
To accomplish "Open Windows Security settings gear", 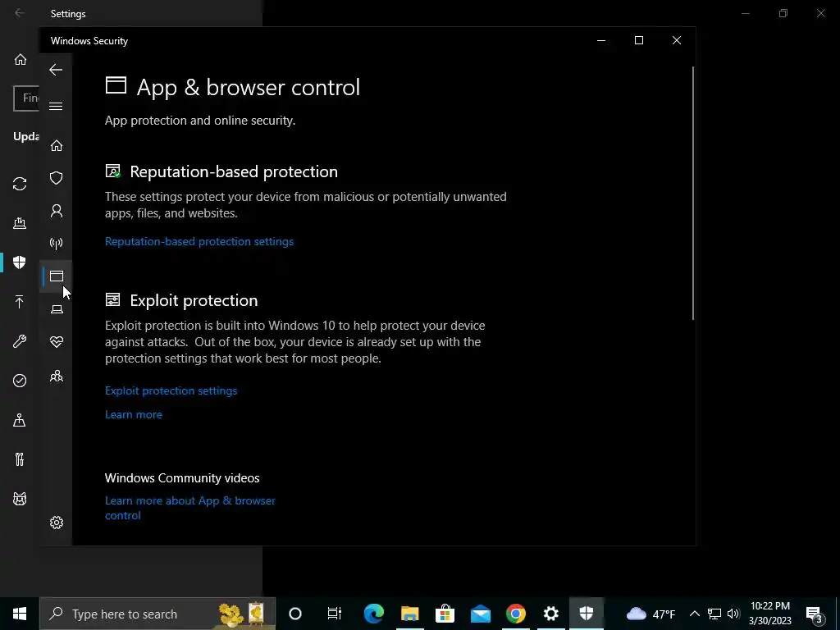I will [x=57, y=523].
